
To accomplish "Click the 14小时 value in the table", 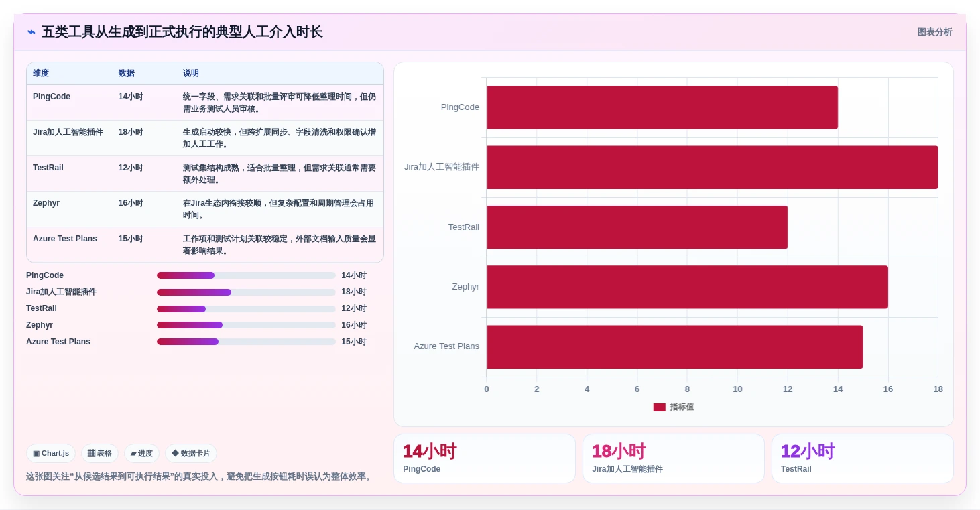I will tap(131, 97).
